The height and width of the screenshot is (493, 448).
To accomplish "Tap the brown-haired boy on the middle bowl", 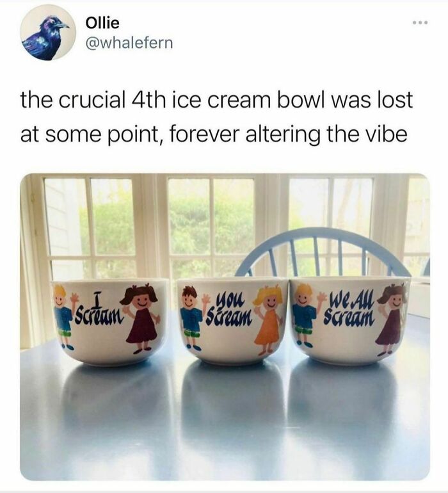I will click(191, 318).
